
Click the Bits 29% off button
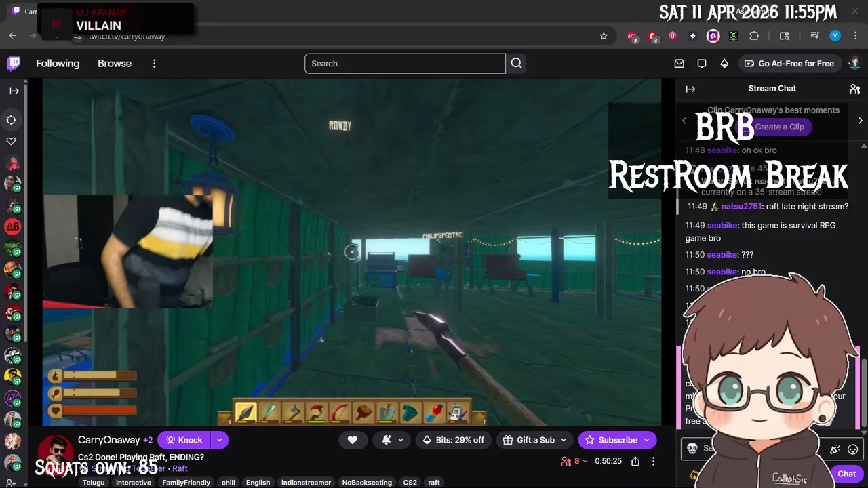point(453,440)
